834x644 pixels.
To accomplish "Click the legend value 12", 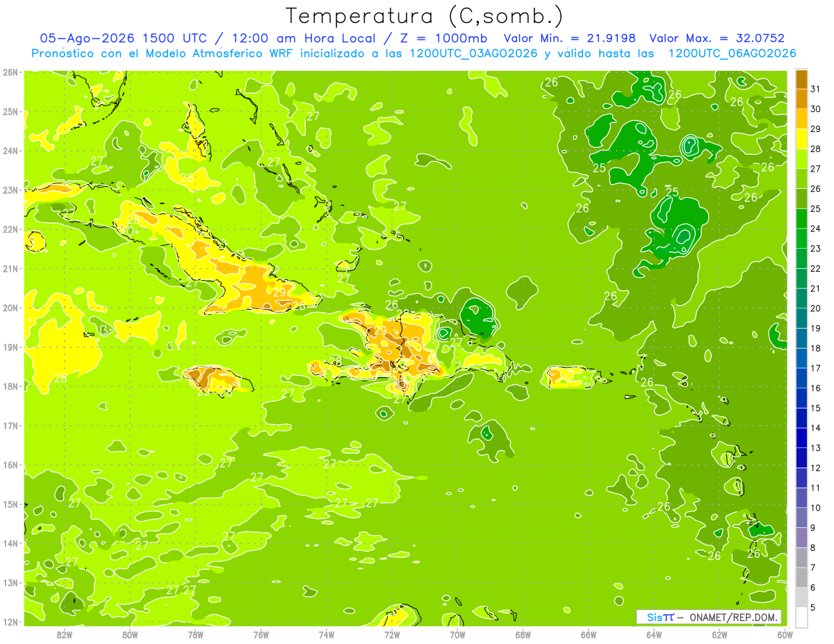I will [815, 468].
